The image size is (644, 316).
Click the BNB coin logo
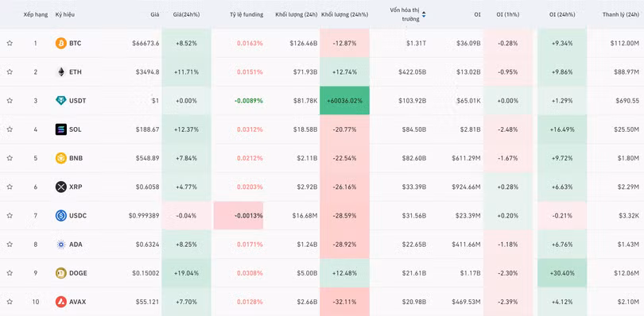[60, 158]
